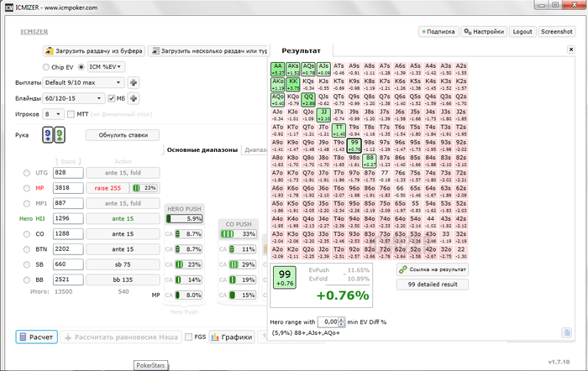The height and width of the screenshot is (371, 588).
Task: Open 99 detailed result
Action: (433, 285)
